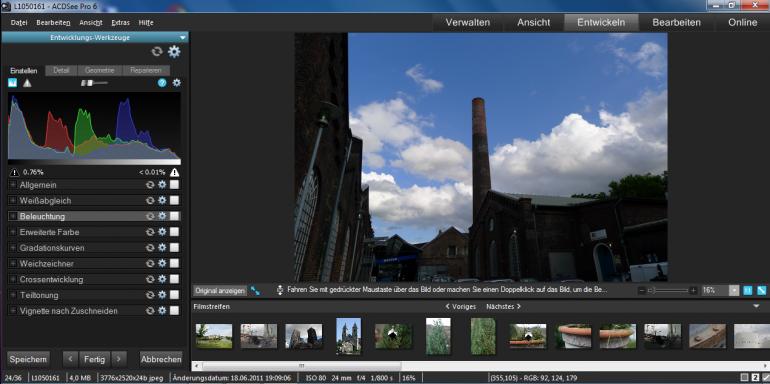Viewport: 770px width, 384px height.
Task: Open small gear next to help icon
Action: [177, 83]
